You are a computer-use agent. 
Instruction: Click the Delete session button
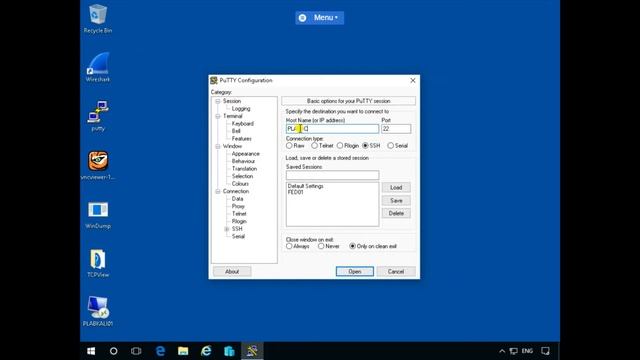click(x=396, y=213)
